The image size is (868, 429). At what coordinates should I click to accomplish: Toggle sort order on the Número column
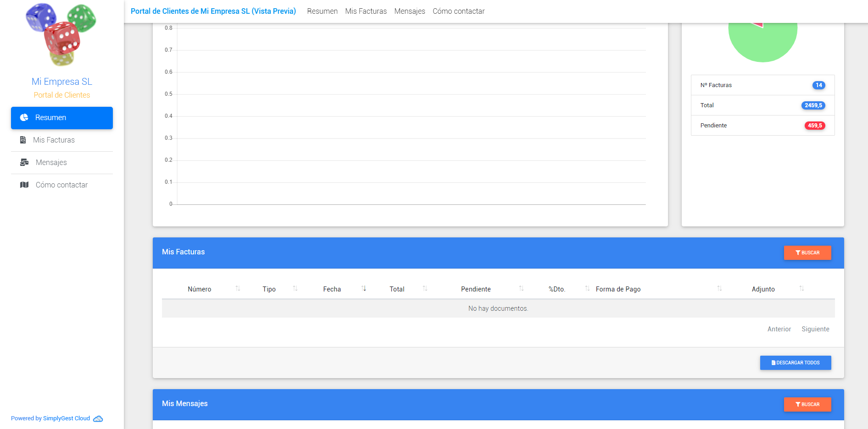(x=238, y=289)
